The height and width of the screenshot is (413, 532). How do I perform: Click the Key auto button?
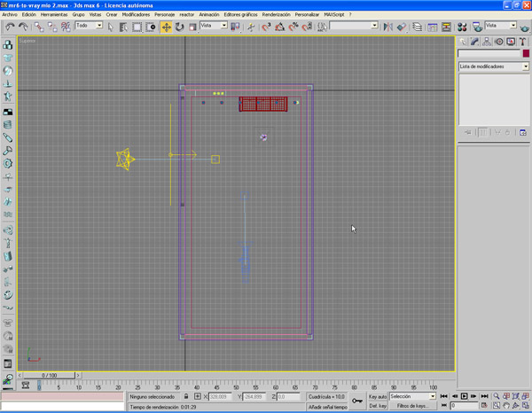pos(378,396)
